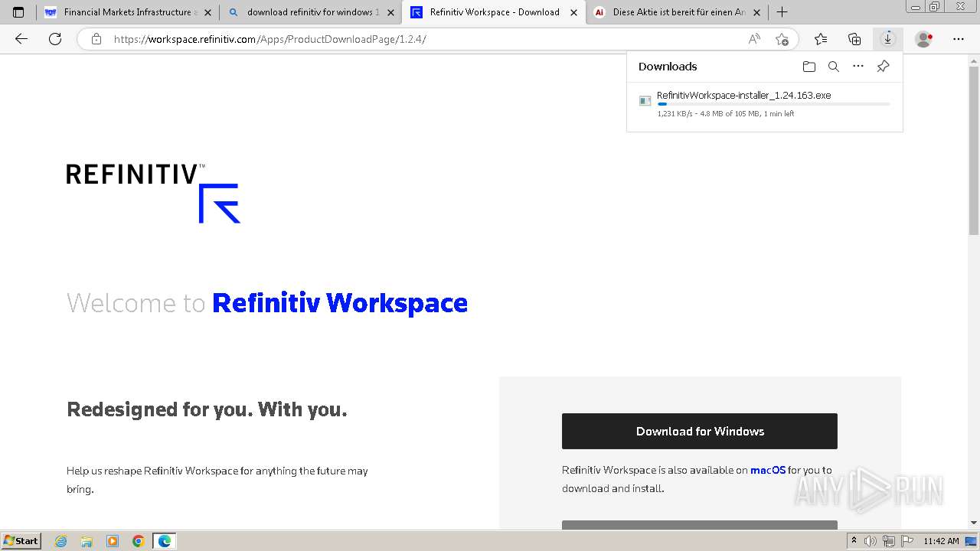Screen dimensions: 980x551
Task: Open the Windows Start menu
Action: tap(21, 540)
